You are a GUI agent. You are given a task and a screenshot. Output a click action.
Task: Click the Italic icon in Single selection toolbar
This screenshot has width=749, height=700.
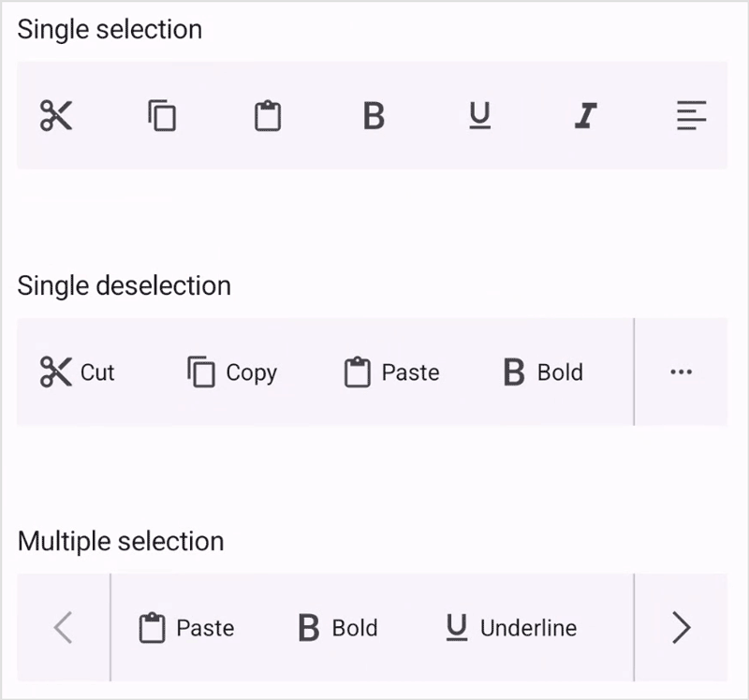tap(584, 116)
